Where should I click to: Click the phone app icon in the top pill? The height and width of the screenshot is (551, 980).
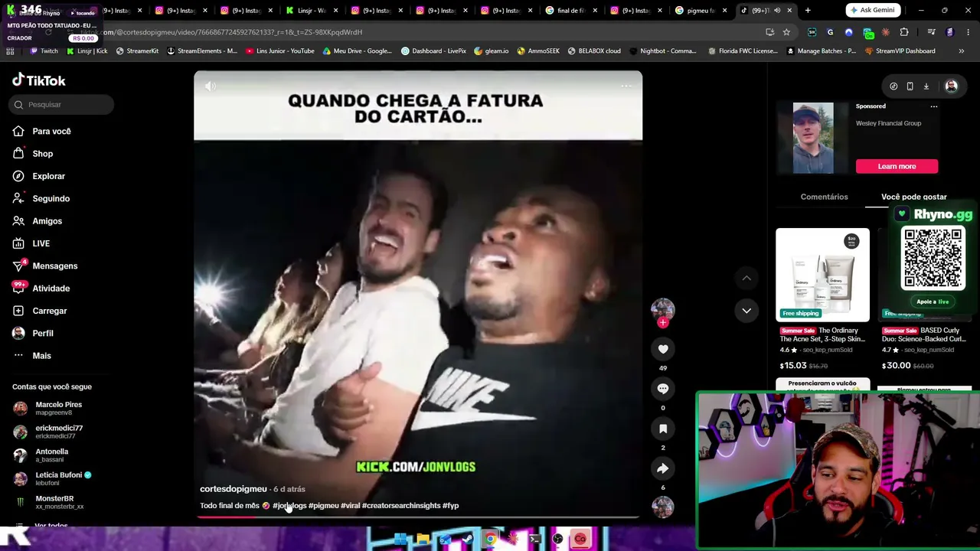click(910, 86)
